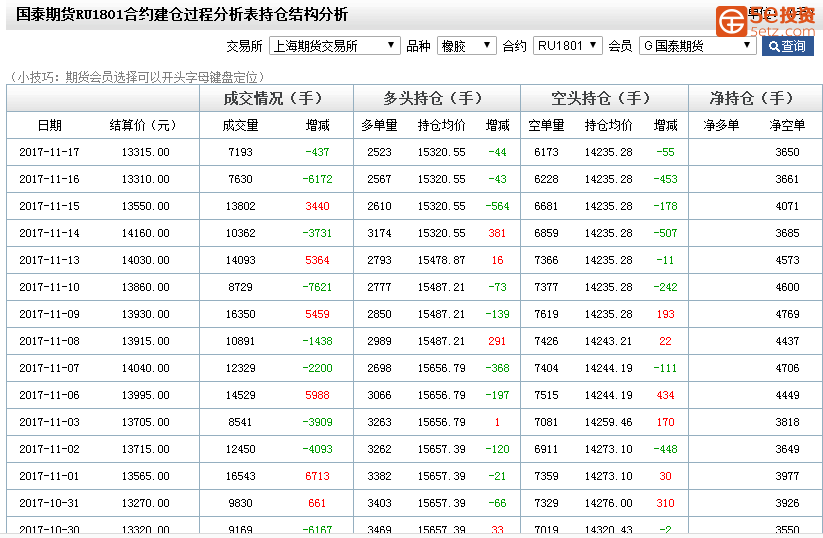Click short position value 6173
This screenshot has height=538, width=823.
(x=546, y=152)
